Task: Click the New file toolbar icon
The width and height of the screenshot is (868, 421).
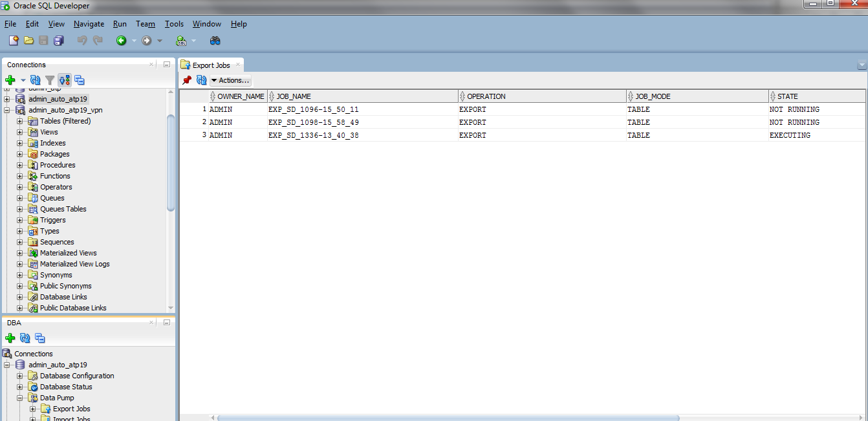Action: point(14,41)
